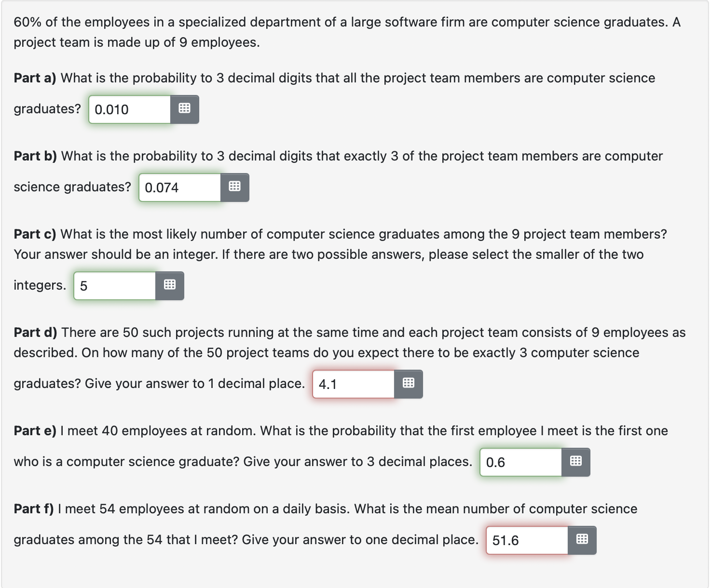This screenshot has width=711, height=588.
Task: Click the keypad icon beside the Part c answer
Action: [x=169, y=285]
